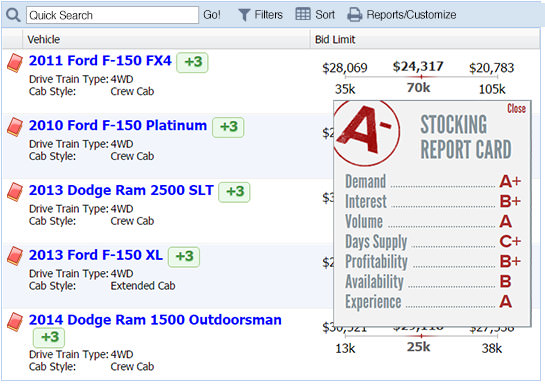The height and width of the screenshot is (385, 545).
Task: Click red book icon beside 2011 Ford F-150 FX4
Action: [15, 63]
